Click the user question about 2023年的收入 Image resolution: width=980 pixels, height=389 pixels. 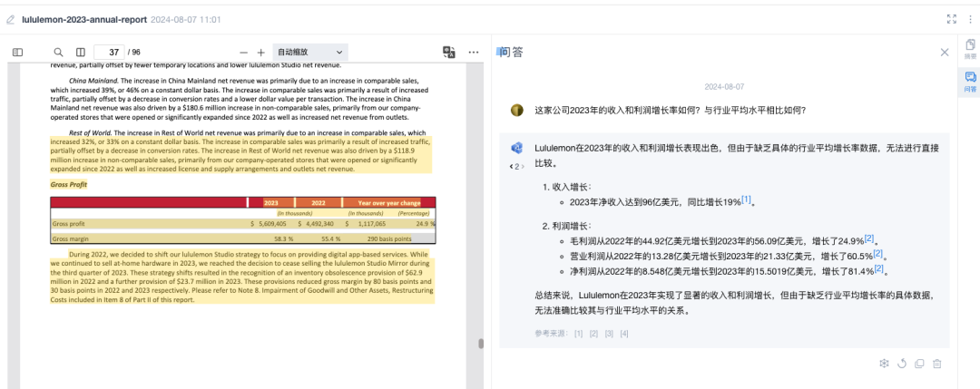(670, 111)
